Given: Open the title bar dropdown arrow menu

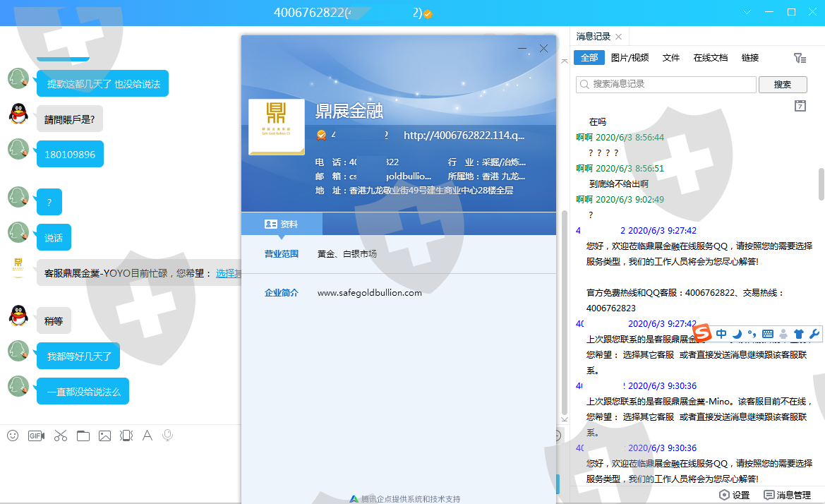Looking at the screenshot, I should tap(747, 12).
